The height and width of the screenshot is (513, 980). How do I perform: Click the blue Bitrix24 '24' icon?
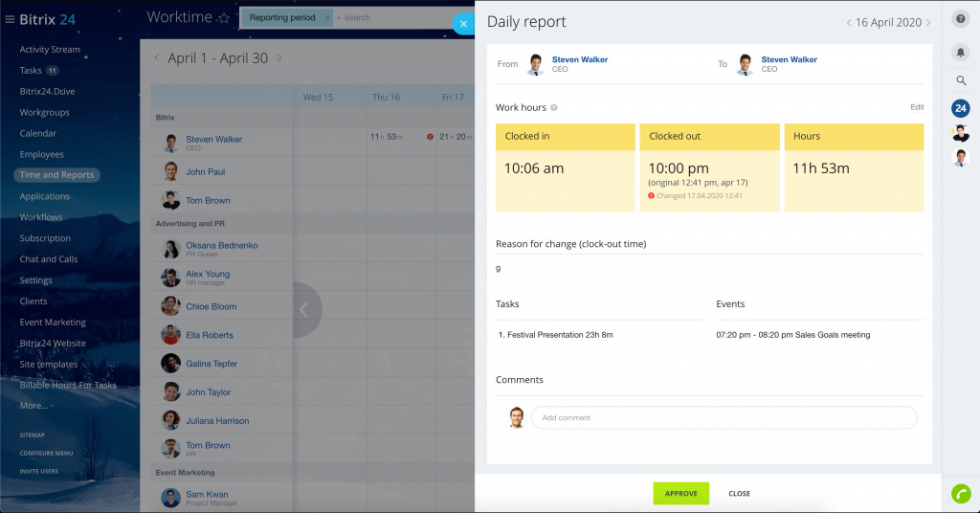pos(961,108)
